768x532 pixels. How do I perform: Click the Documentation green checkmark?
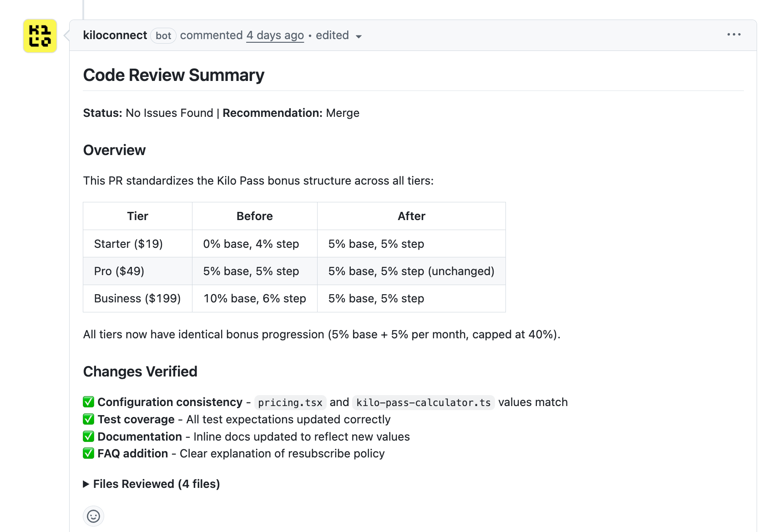point(89,437)
